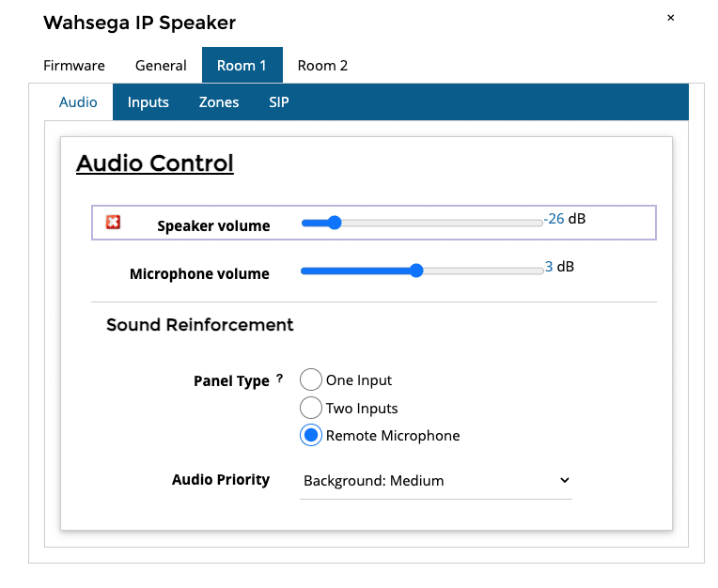Select the One Input panel type
The height and width of the screenshot is (588, 718).
click(x=311, y=379)
